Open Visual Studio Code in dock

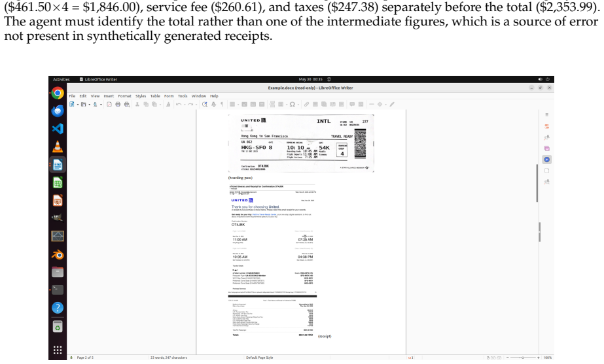click(x=58, y=129)
